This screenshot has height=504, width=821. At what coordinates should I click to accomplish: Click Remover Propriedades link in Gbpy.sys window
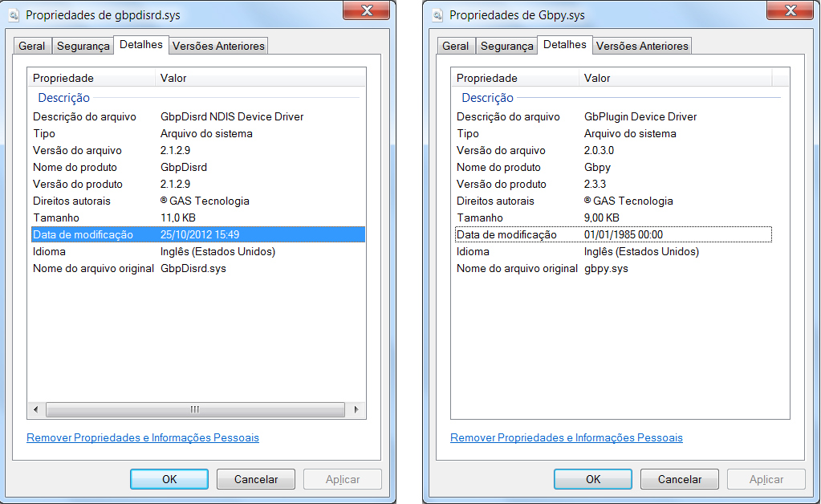tap(567, 438)
